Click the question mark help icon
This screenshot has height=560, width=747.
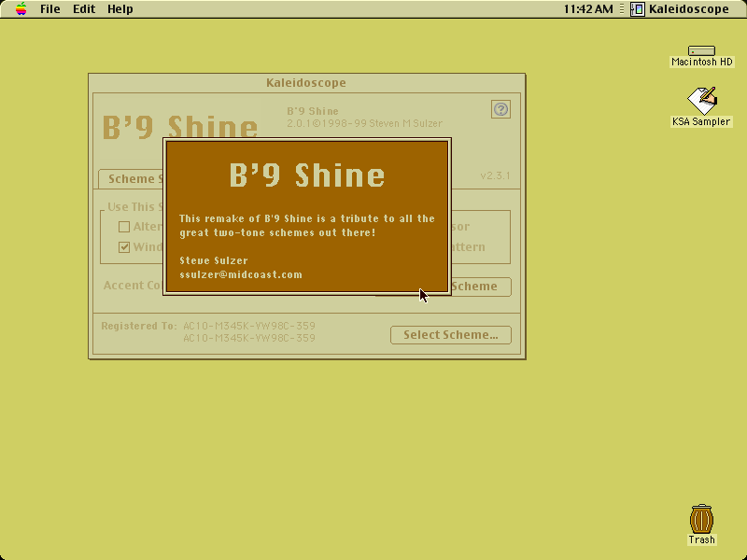point(500,109)
